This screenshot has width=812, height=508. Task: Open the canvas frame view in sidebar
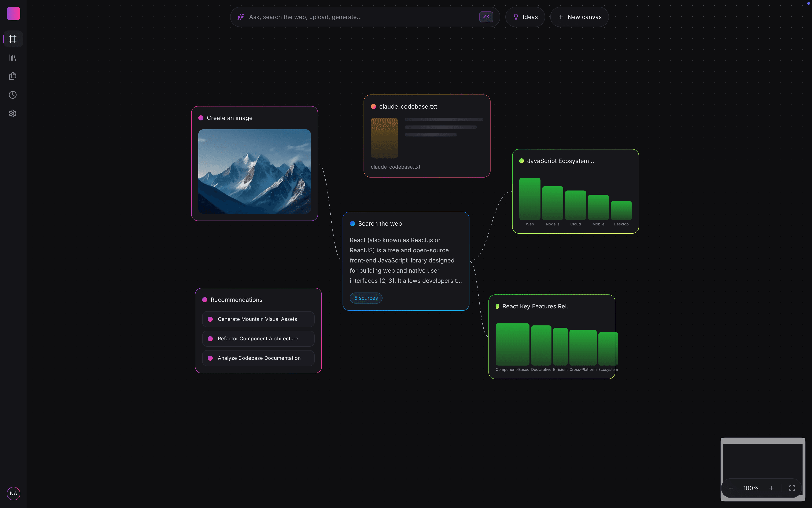click(13, 39)
